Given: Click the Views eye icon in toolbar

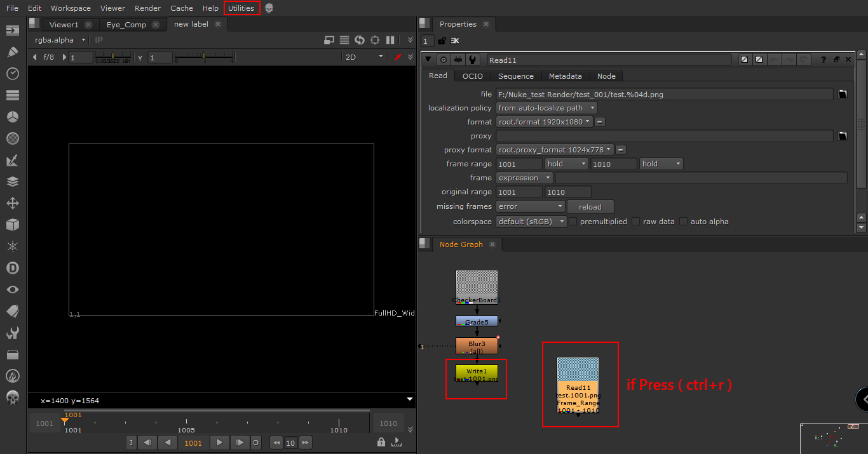Looking at the screenshot, I should point(13,289).
